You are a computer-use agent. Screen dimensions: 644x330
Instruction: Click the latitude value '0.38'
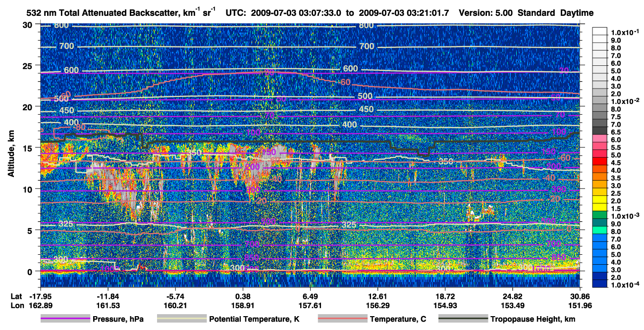[242, 296]
